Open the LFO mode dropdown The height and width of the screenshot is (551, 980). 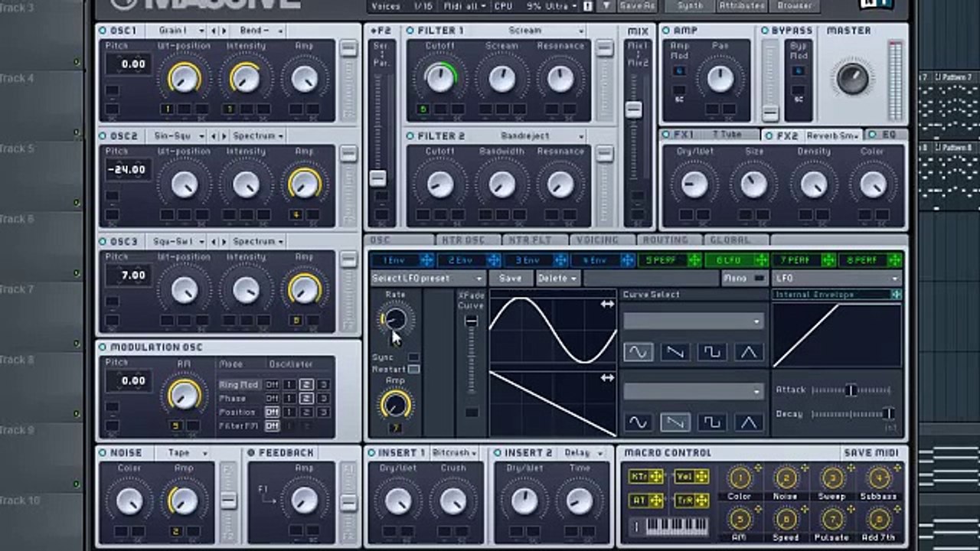click(x=838, y=279)
